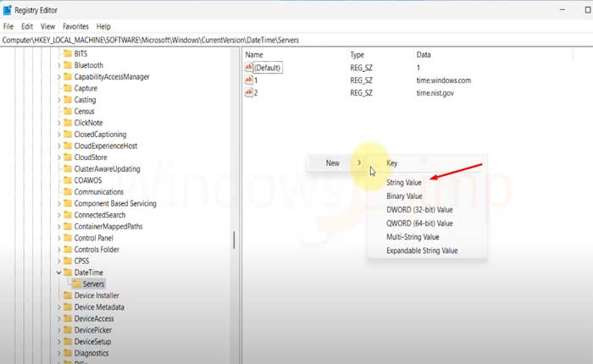The height and width of the screenshot is (364, 593).
Task: Open the File menu
Action: coord(8,26)
